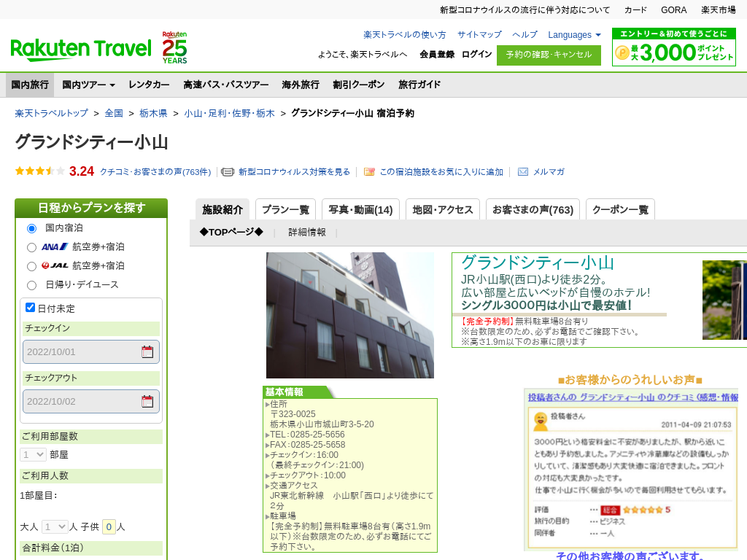Open 海外旅行 nav item
747x560 pixels.
(300, 85)
